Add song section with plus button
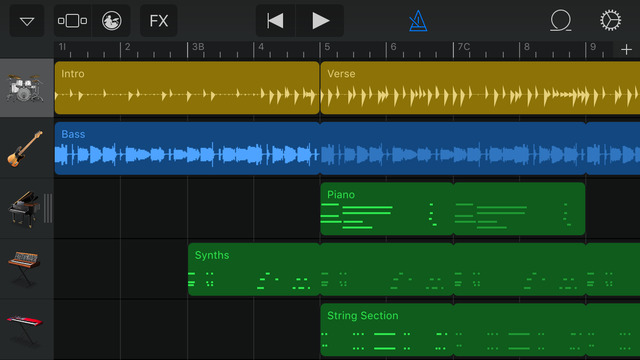 coord(626,50)
